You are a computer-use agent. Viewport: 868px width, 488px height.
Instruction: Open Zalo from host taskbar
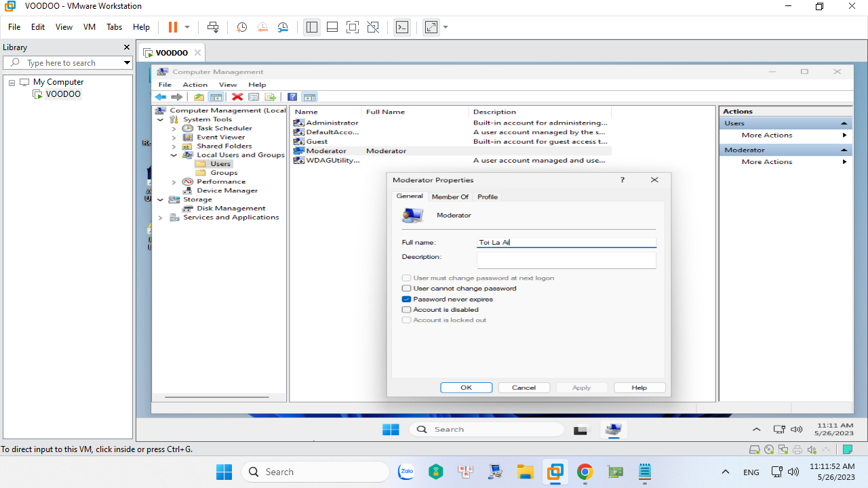point(406,472)
